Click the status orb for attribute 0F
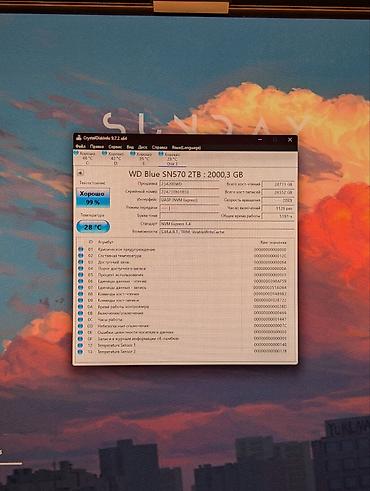The image size is (370, 491). [81, 338]
